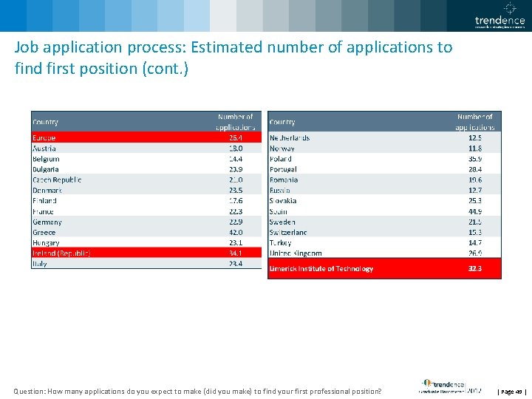Click the 'Spain' country cell

click(279, 211)
